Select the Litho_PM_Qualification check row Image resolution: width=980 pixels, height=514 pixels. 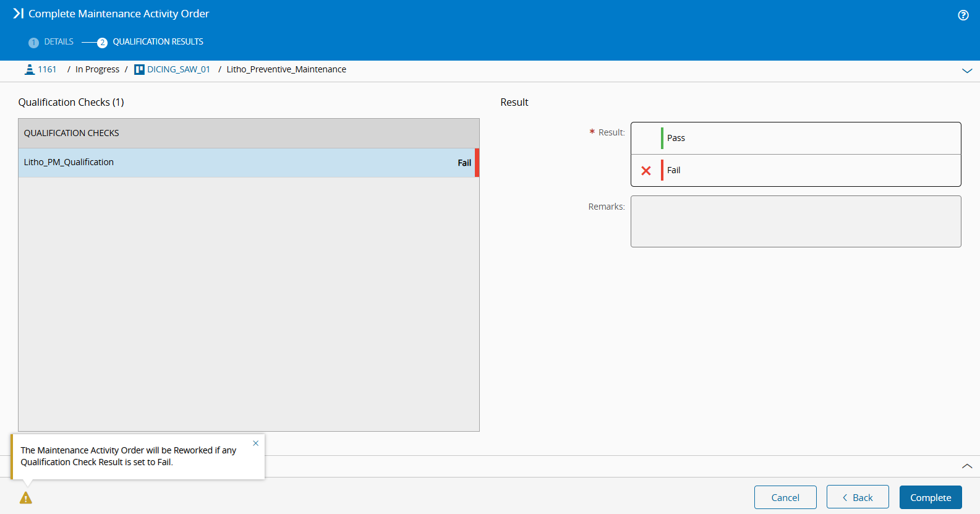click(x=249, y=163)
